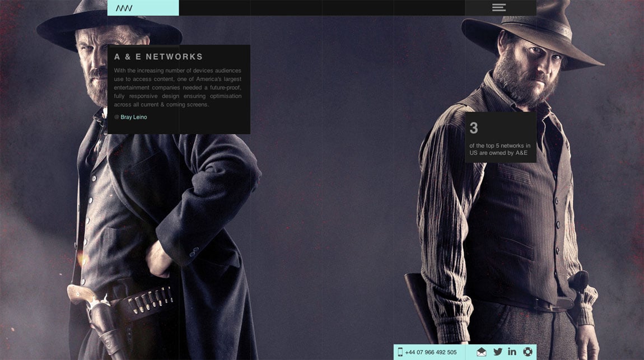Select the A & E NETWORKS heading
This screenshot has height=360, width=644.
pyautogui.click(x=158, y=57)
